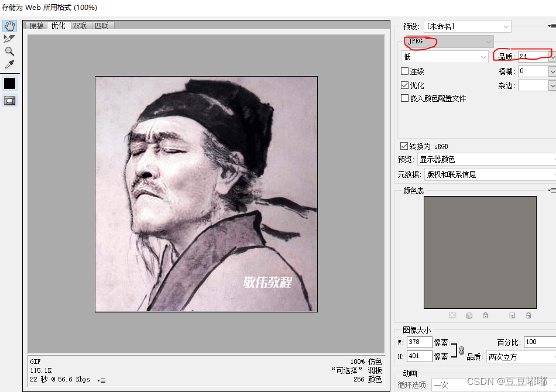
Task: Toggle slices visibility icon
Action: [9, 101]
